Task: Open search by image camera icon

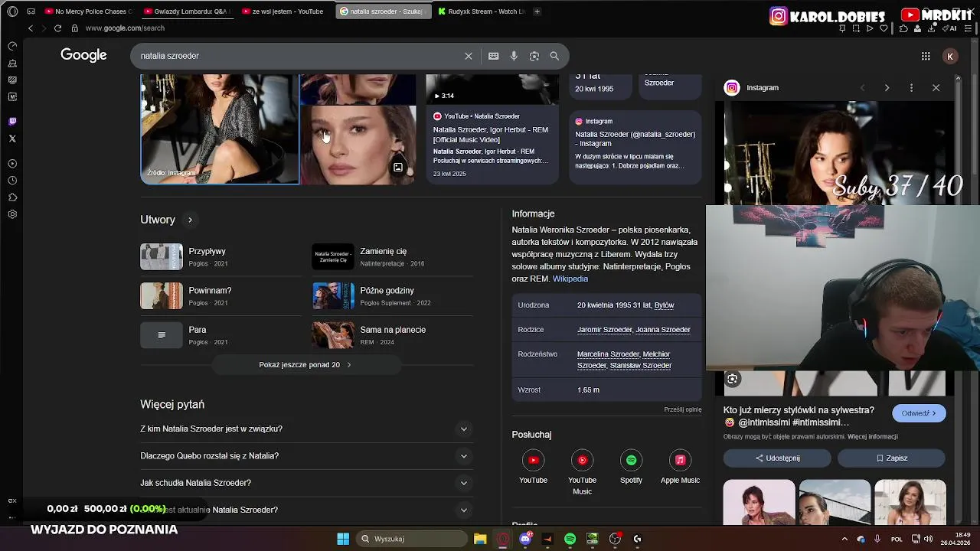Action: coord(534,56)
